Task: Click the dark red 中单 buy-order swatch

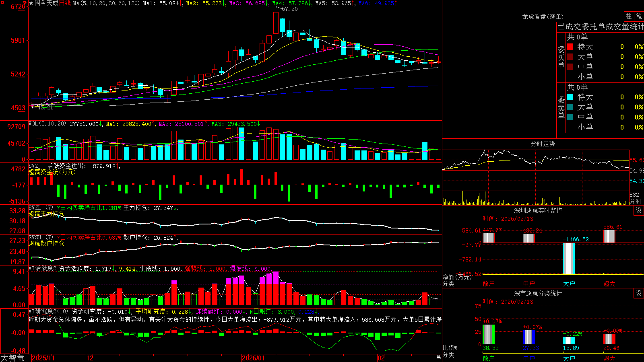Action: 570,67
